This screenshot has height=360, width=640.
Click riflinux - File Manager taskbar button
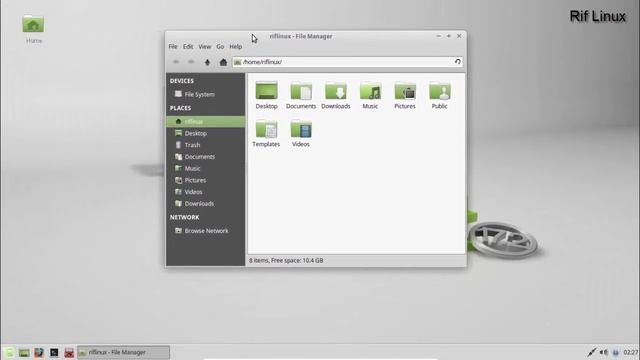tap(123, 352)
